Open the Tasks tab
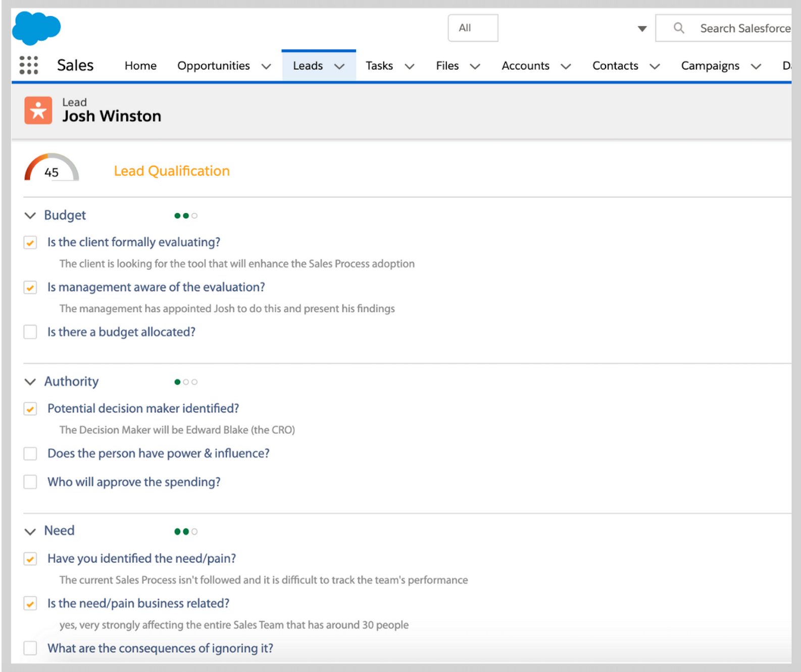801x672 pixels. pos(379,66)
